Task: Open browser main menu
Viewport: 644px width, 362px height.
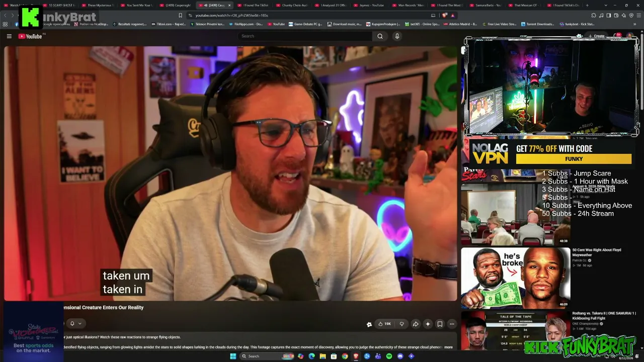Action: point(639,16)
